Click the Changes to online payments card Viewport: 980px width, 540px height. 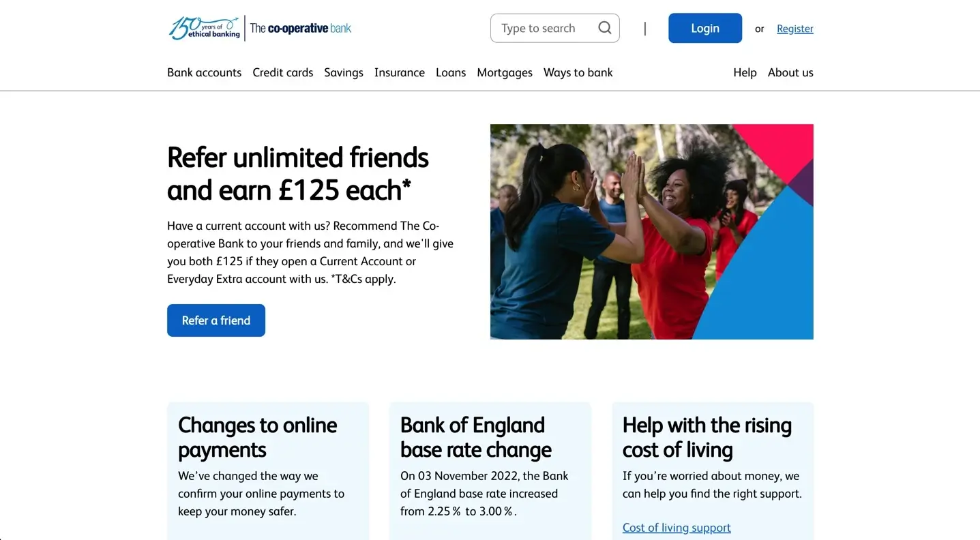point(268,470)
